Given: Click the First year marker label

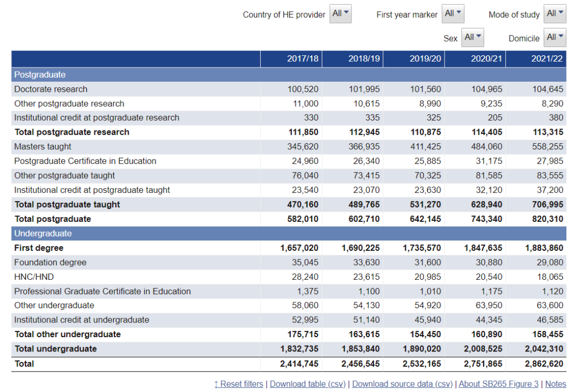Looking at the screenshot, I should coord(407,15).
